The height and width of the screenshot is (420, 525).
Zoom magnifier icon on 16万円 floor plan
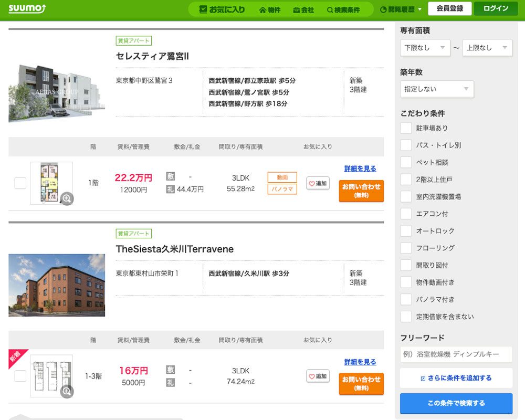67,391
